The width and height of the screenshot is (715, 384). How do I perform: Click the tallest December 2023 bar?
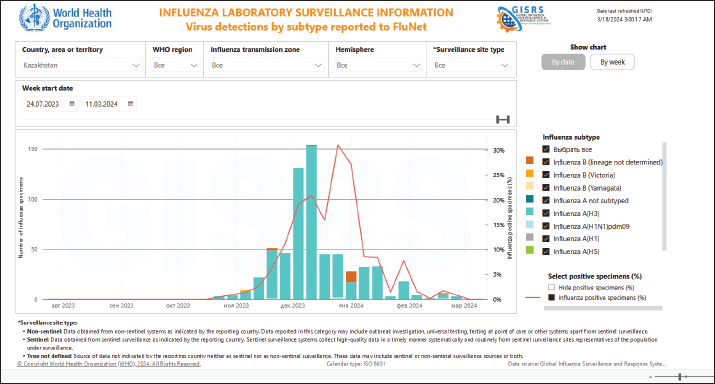tap(311, 222)
